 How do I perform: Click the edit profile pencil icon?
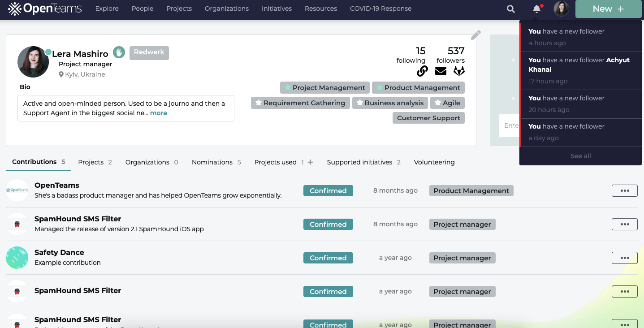tap(476, 35)
